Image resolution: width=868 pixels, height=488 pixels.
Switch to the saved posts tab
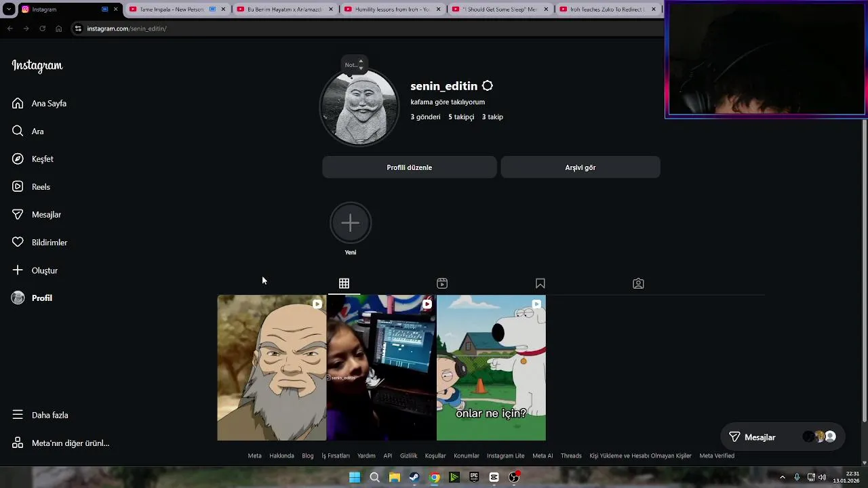[x=540, y=283]
